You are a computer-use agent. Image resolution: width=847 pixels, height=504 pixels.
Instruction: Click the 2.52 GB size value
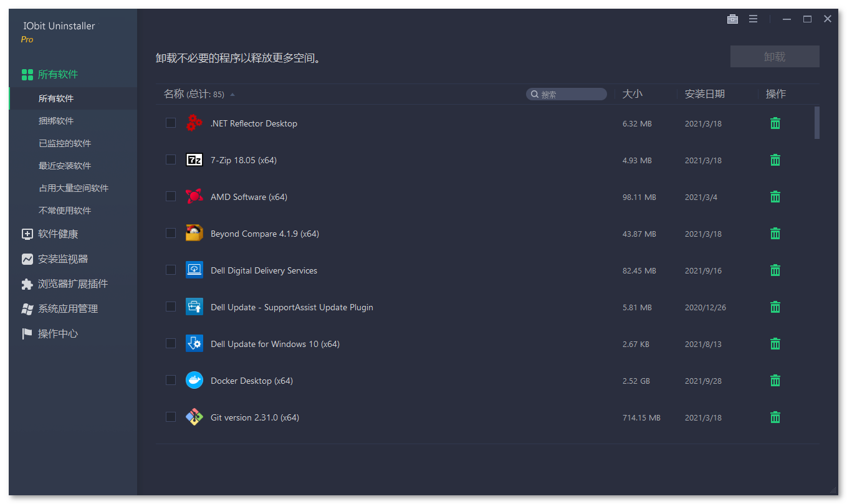(x=636, y=381)
